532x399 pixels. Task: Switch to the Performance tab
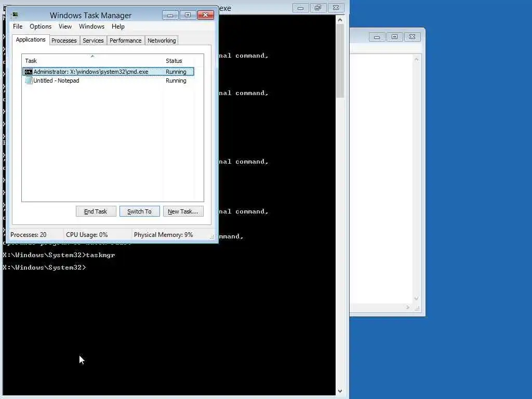tap(125, 41)
